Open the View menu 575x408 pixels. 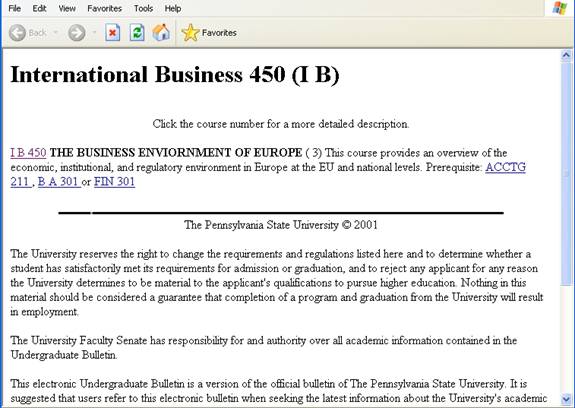pyautogui.click(x=67, y=8)
